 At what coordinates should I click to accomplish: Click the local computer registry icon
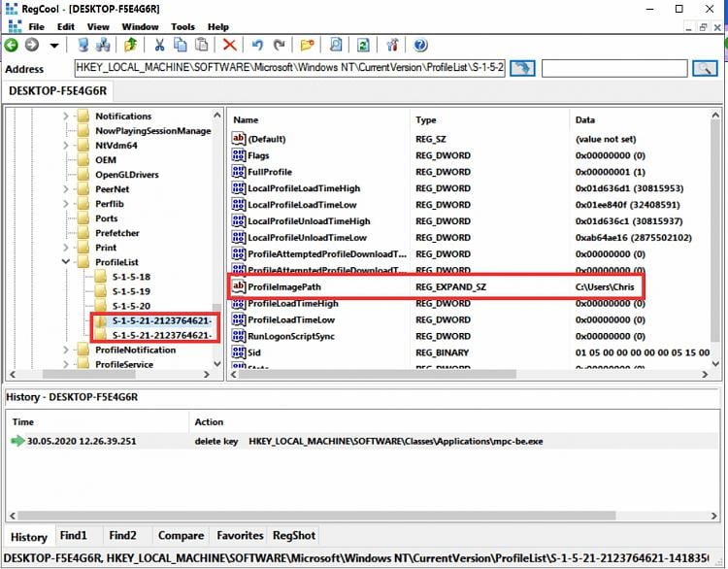[x=83, y=45]
